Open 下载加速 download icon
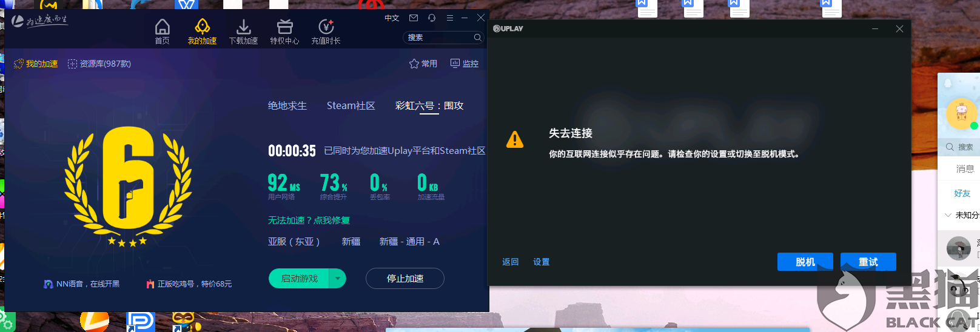Screen dimensions: 980x332 243,27
